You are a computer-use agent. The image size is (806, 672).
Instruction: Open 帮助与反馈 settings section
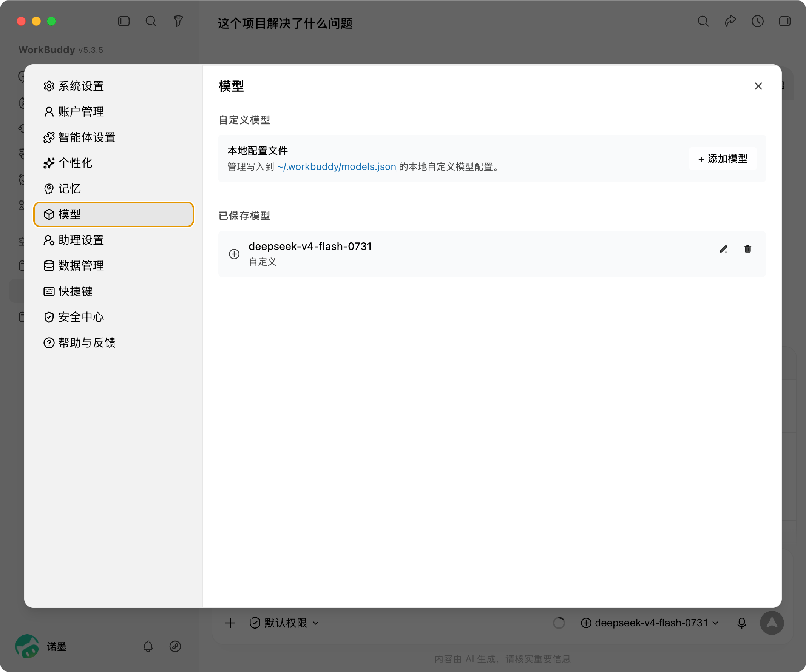[114, 343]
